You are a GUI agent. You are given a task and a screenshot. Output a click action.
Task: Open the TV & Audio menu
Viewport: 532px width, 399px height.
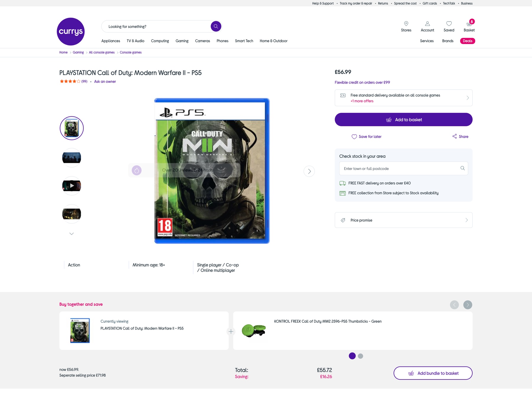click(135, 41)
